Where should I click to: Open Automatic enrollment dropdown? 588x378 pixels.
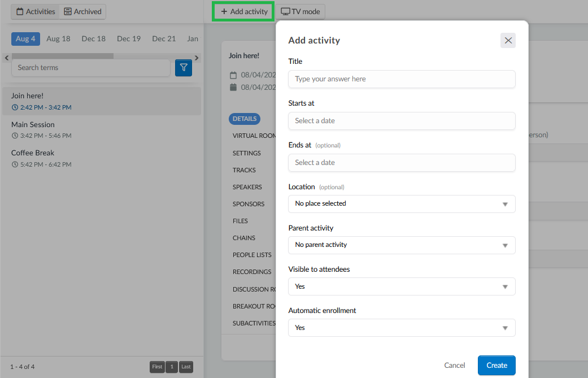[402, 328]
